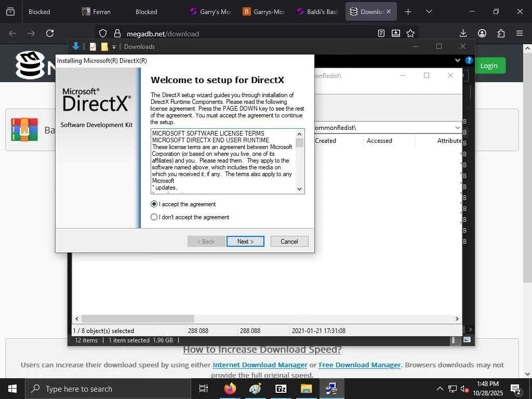
Task: Click the padlock site information icon
Action: (x=117, y=33)
